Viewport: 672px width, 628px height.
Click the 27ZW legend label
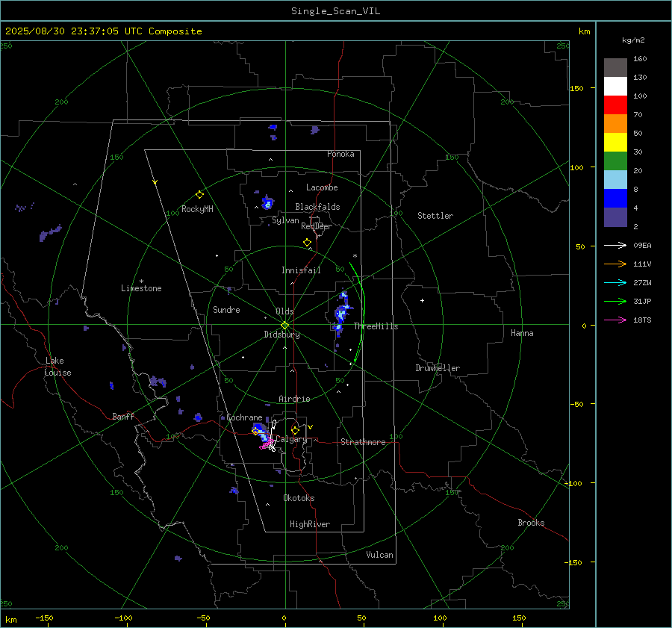click(x=642, y=283)
